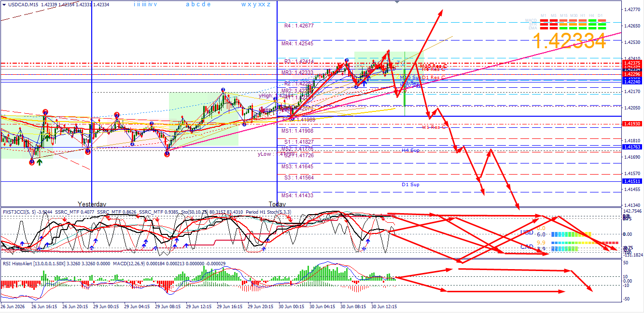The width and height of the screenshot is (644, 313).
Task: Click the chart shift triangle marker at top
Action: tap(397, 2)
